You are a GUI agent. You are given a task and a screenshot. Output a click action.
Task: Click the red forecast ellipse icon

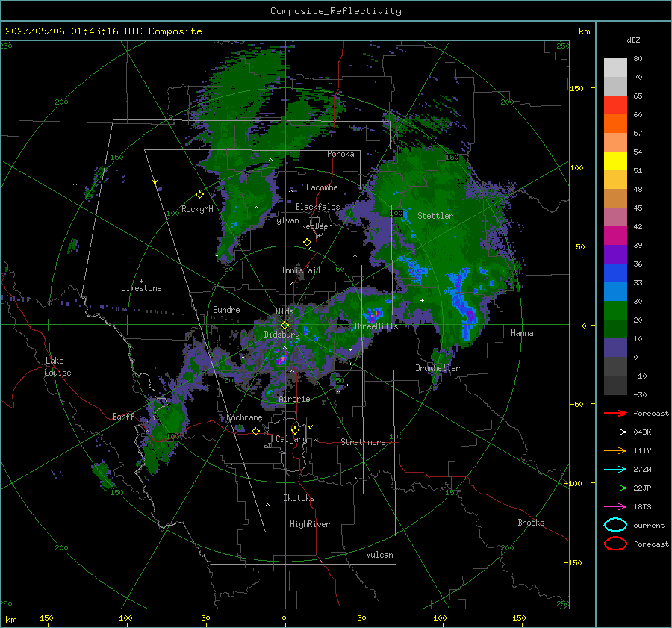pyautogui.click(x=615, y=544)
